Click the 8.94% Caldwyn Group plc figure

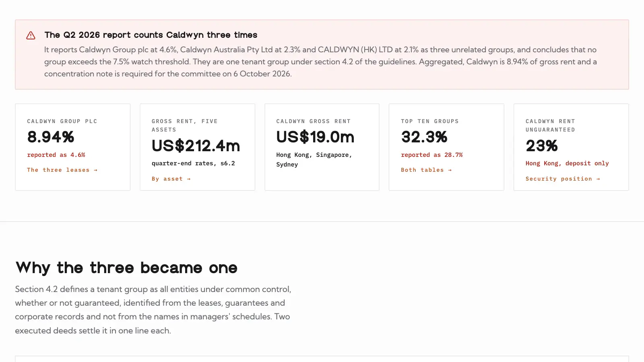tap(51, 137)
